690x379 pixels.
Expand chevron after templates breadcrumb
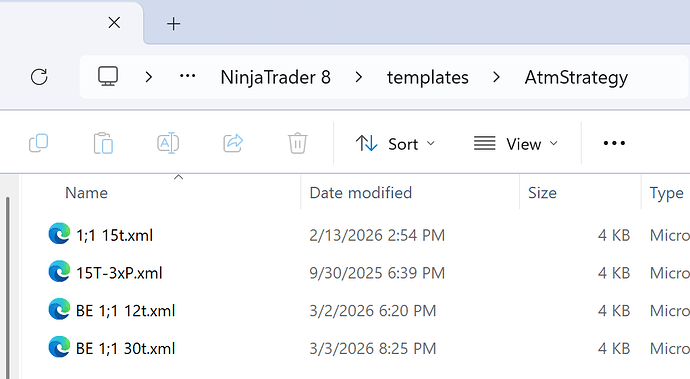coord(496,77)
